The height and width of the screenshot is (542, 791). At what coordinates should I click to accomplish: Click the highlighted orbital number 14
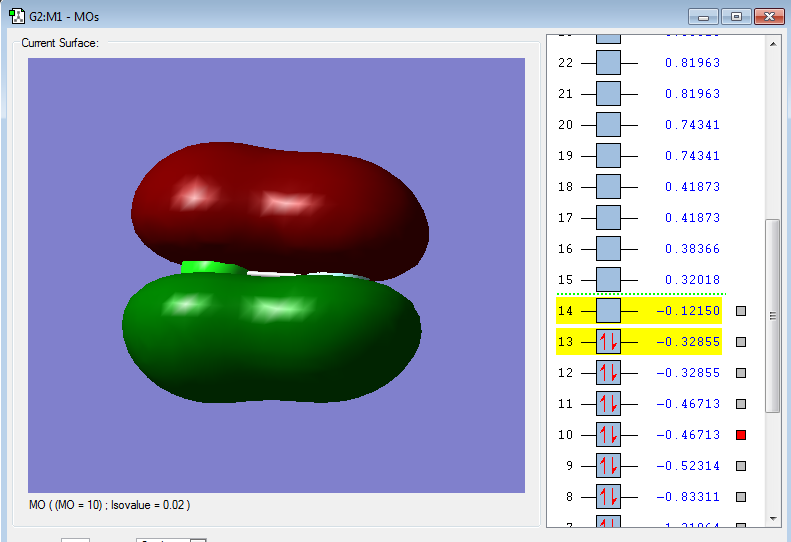(566, 311)
